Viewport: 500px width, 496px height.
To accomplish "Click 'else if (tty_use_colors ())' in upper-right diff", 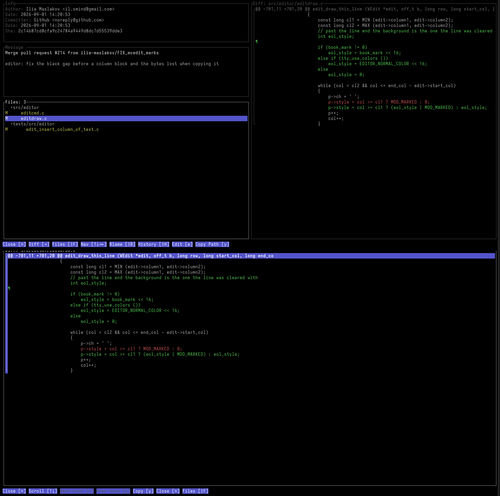I will (353, 58).
